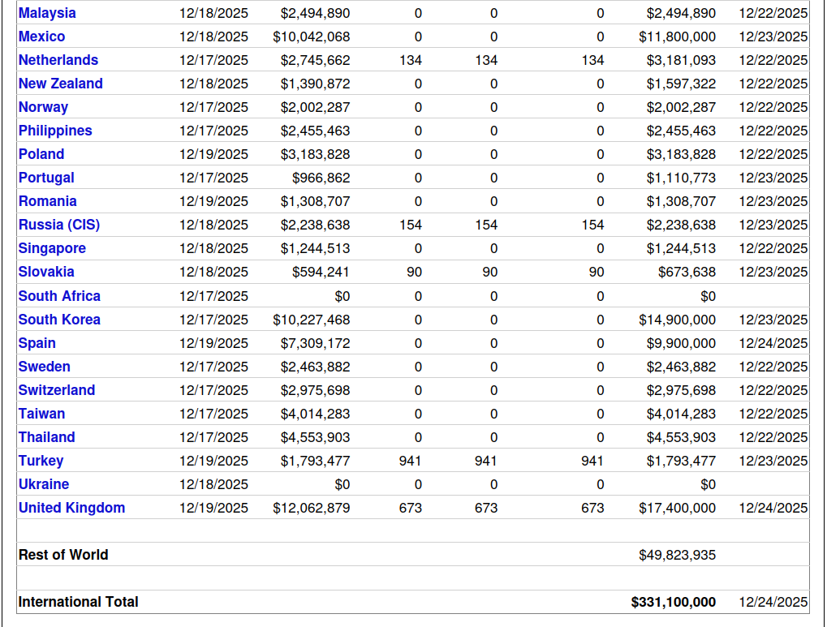Click Thailand opening weekend $4,553,903
This screenshot has height=627, width=840.
(x=315, y=438)
